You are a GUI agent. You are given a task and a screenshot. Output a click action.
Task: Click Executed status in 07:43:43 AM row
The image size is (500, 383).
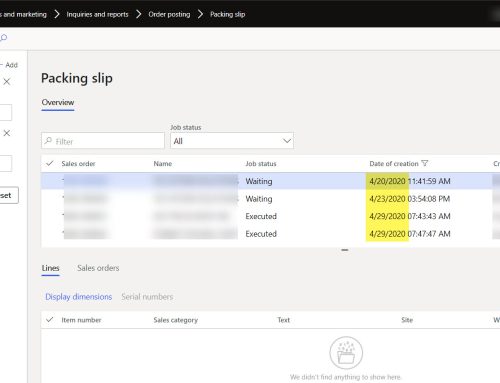(261, 216)
